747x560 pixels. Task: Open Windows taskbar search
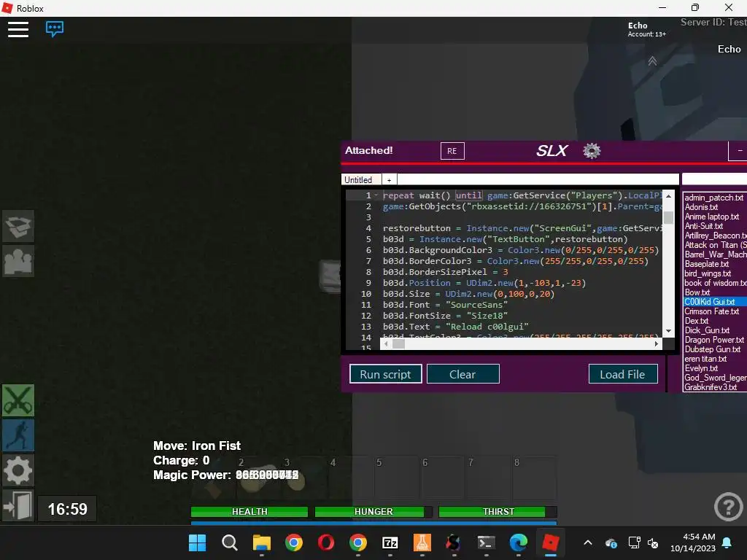[x=230, y=542]
